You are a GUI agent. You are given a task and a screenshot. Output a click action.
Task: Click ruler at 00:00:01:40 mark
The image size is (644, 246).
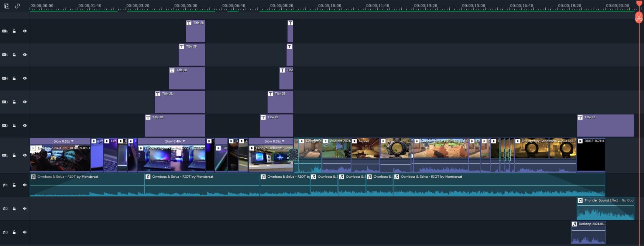[x=89, y=6]
